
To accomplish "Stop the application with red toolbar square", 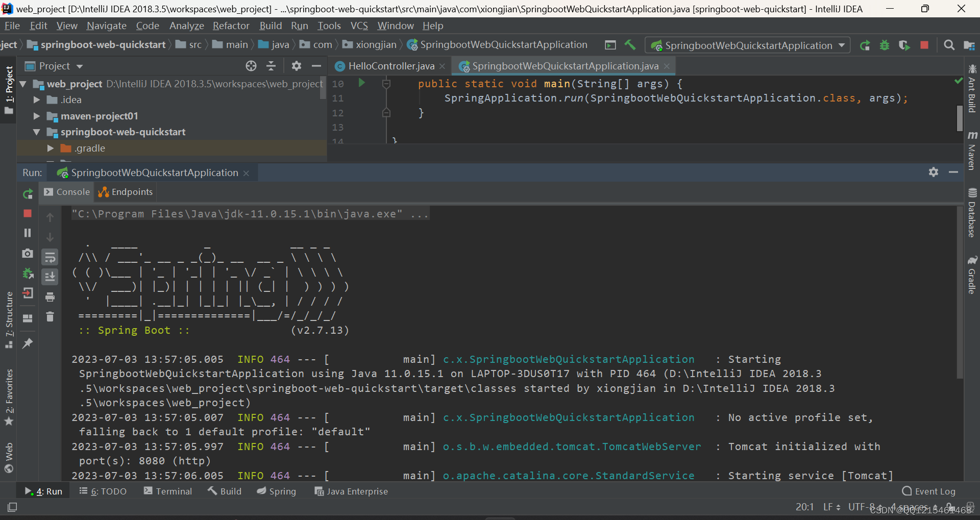I will point(924,45).
